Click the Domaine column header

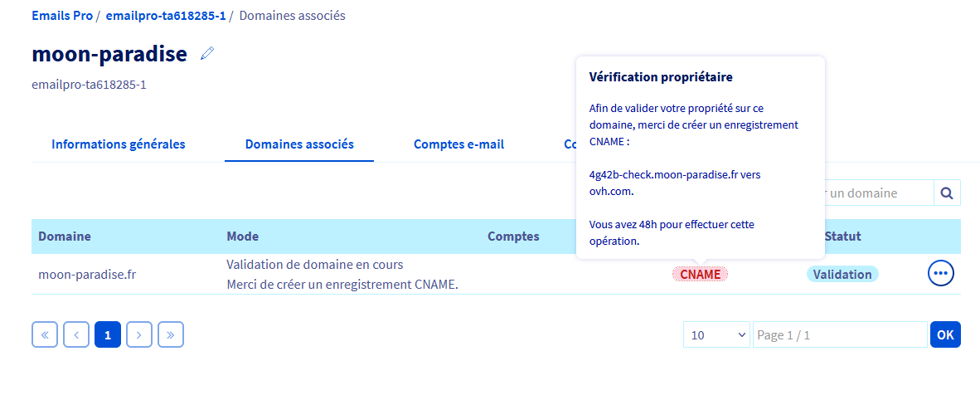tap(65, 237)
